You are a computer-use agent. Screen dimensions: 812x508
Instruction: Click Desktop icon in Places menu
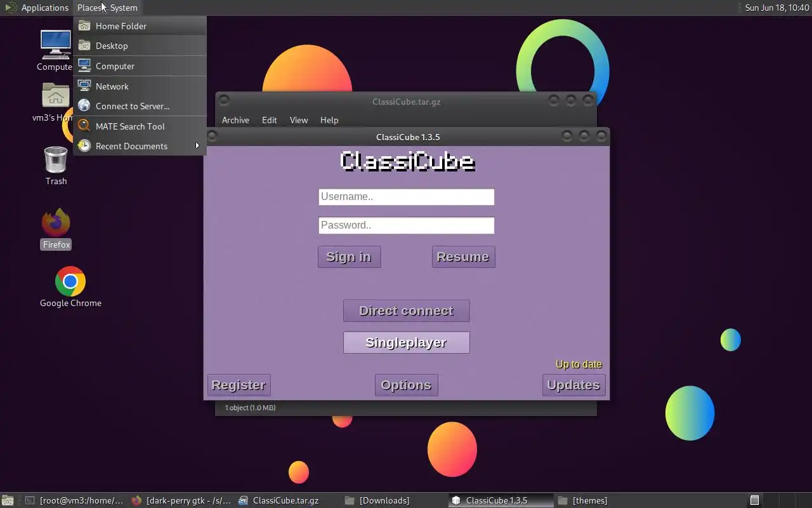84,46
